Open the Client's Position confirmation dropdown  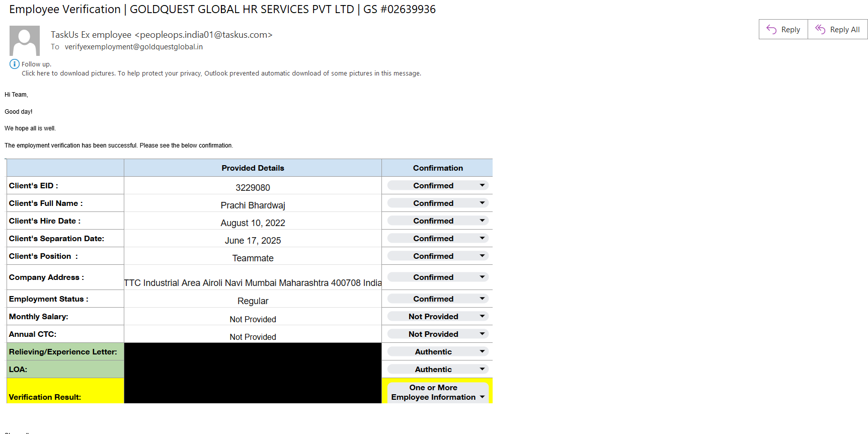point(438,256)
